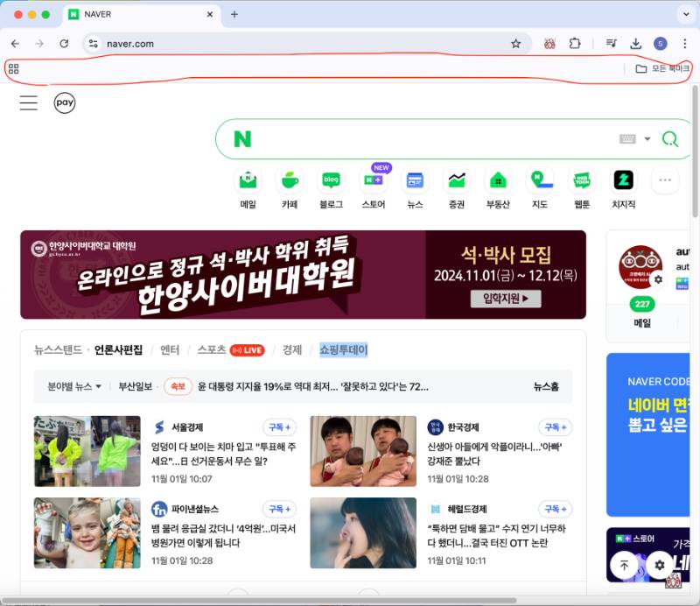Viewport: 700px width, 606px height.
Task: Switch to the 경제 news tab
Action: pyautogui.click(x=291, y=350)
